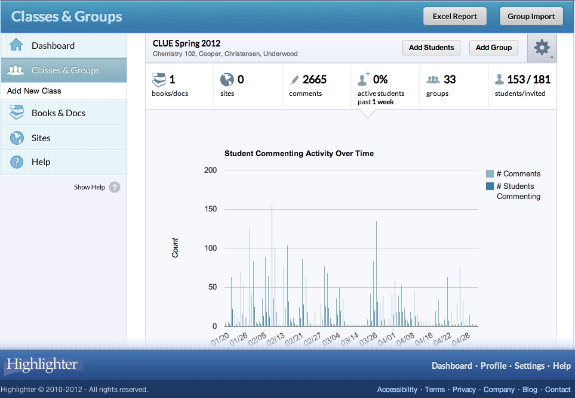Viewport: 575px width, 398px height.
Task: Click the Classes & Groups people icon
Action: coord(15,70)
